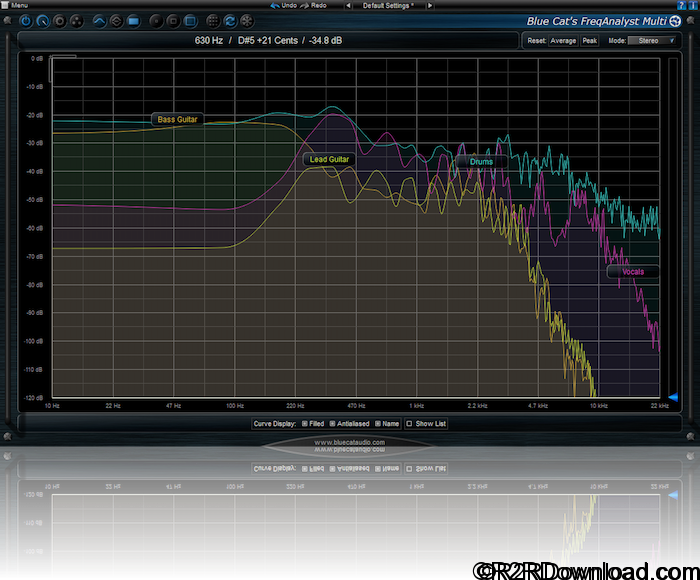This screenshot has width=700, height=580.
Task: Open the Mode Stereo dropdown
Action: [652, 41]
